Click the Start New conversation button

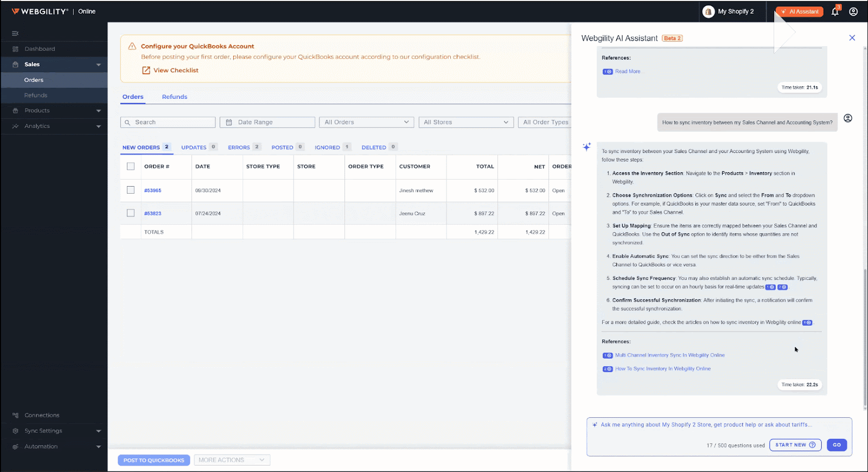point(795,445)
